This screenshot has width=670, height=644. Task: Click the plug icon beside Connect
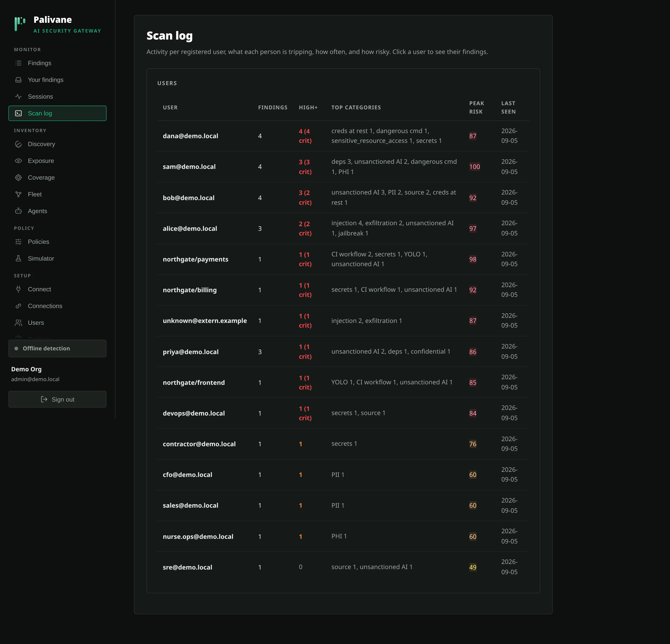18,289
